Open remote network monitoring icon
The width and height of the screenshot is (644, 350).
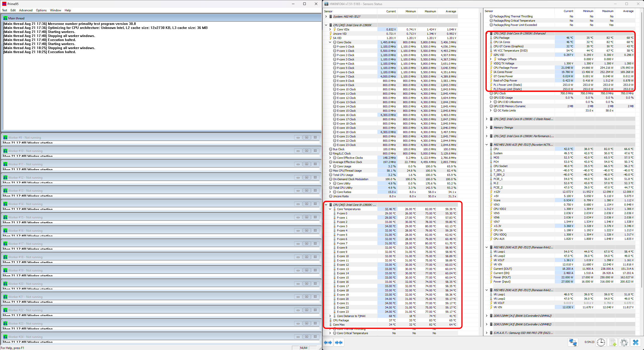click(x=573, y=342)
